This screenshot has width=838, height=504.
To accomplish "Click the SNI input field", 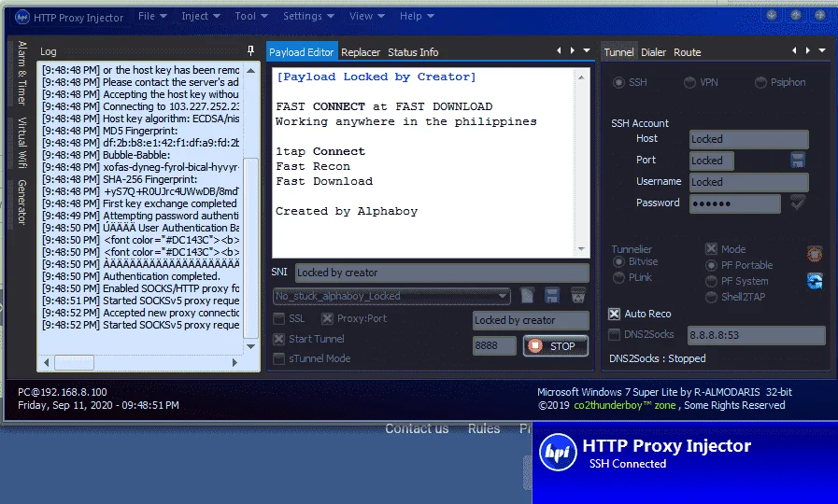I will click(x=442, y=273).
